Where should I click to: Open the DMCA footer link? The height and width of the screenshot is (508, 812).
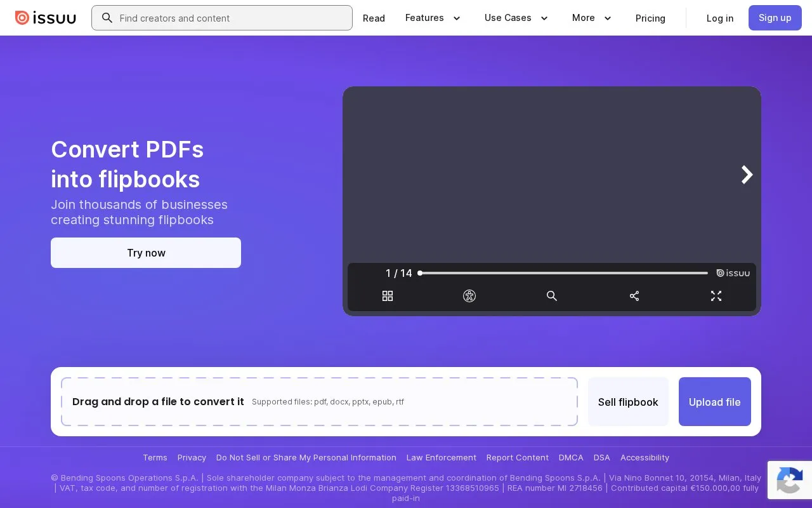pyautogui.click(x=571, y=458)
